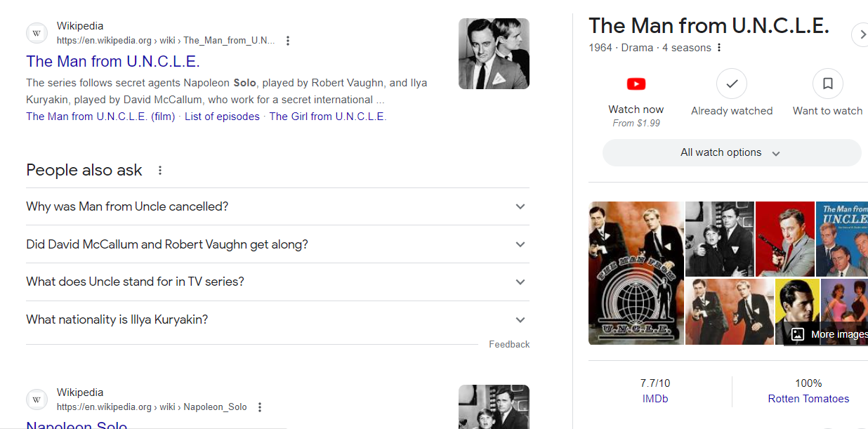The image size is (868, 429).
Task: Toggle Want to watch bookmark
Action: tap(828, 84)
